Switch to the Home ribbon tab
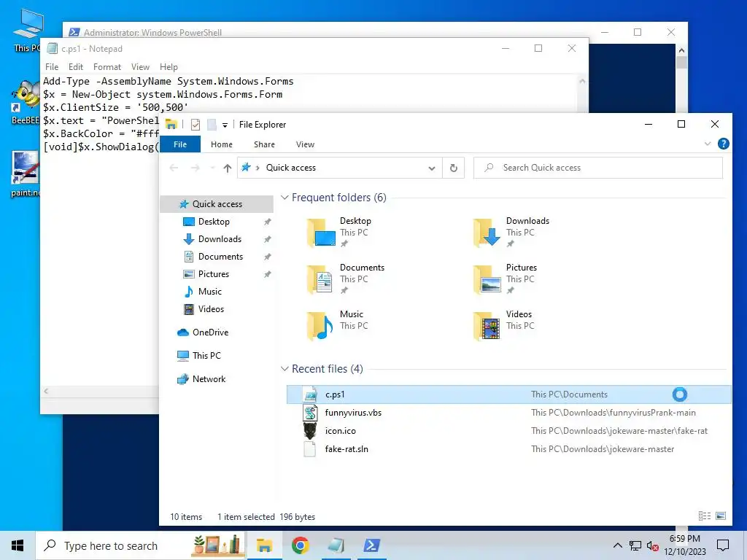Screen dimensions: 747x560 pyautogui.click(x=222, y=144)
